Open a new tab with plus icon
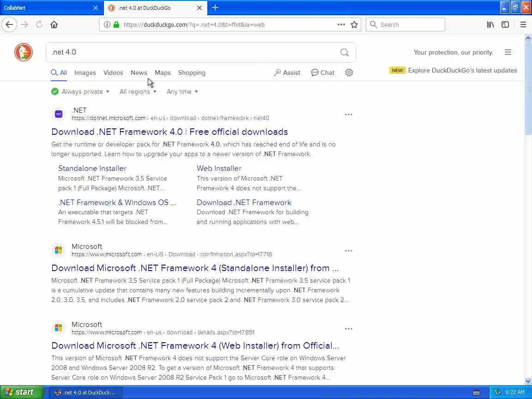This screenshot has width=532, height=399. [x=215, y=7]
